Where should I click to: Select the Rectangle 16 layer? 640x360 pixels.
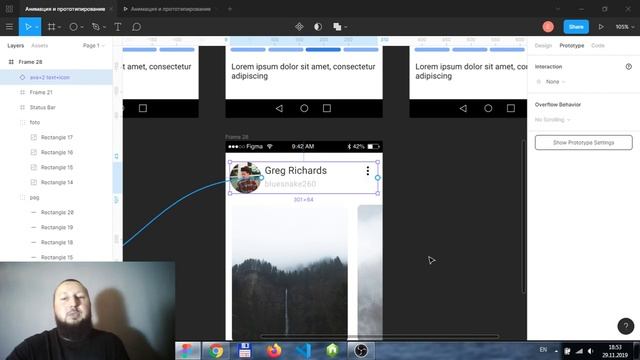pyautogui.click(x=56, y=152)
